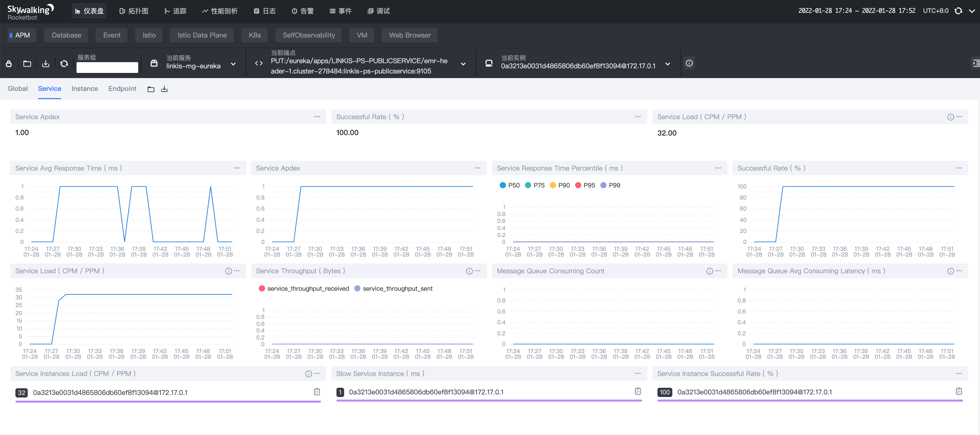This screenshot has width=980, height=435.
Task: Click the download export icon in toolbar
Action: tap(46, 63)
